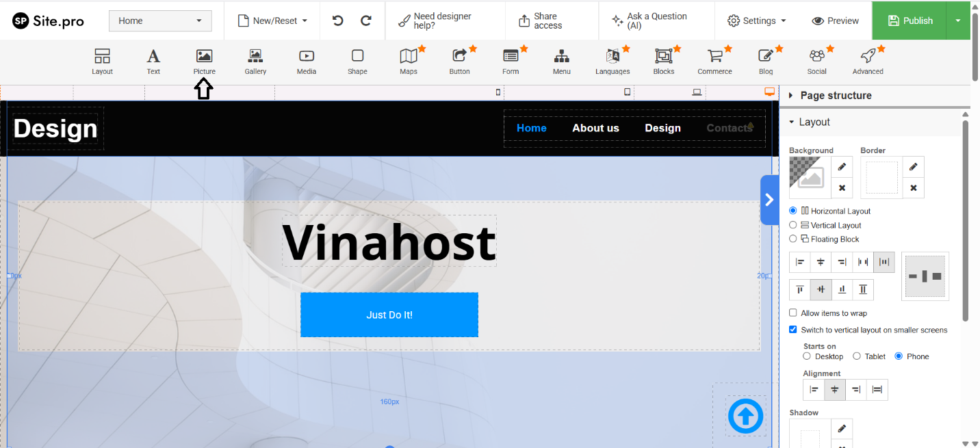980x448 pixels.
Task: Edit background with pencil icon
Action: tap(842, 167)
